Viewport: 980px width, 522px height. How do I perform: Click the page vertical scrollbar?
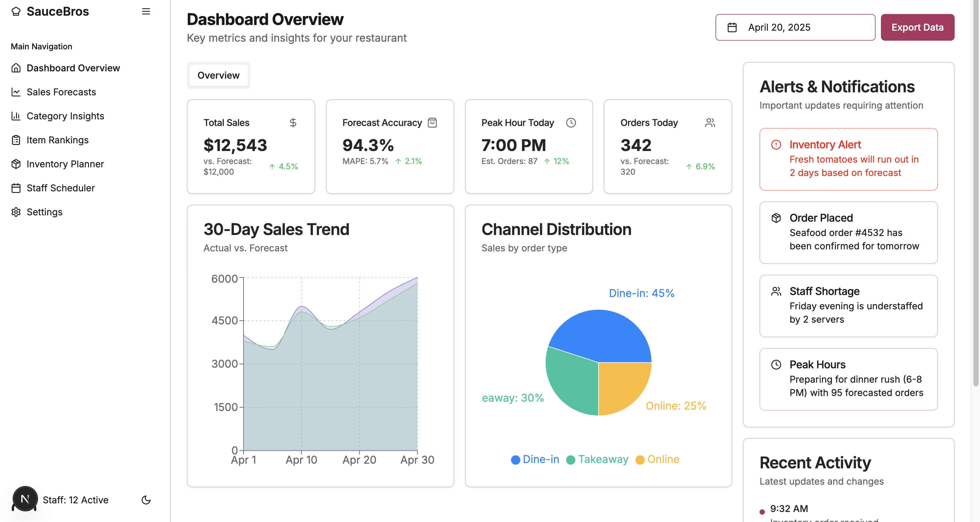[976, 190]
